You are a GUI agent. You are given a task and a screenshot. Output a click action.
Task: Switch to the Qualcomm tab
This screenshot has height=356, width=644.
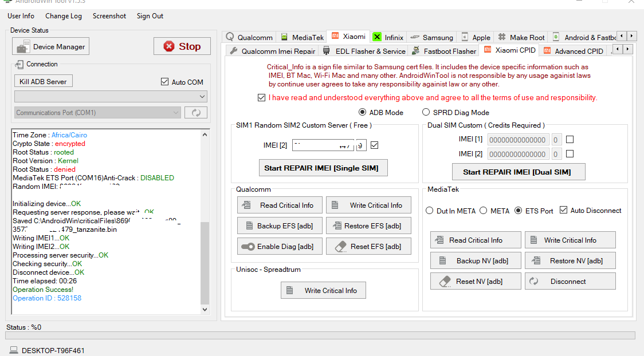[x=249, y=37]
